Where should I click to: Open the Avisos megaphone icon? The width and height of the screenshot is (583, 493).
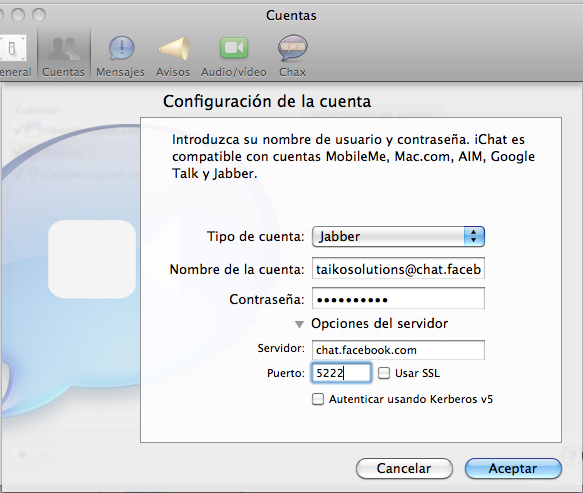pos(174,48)
